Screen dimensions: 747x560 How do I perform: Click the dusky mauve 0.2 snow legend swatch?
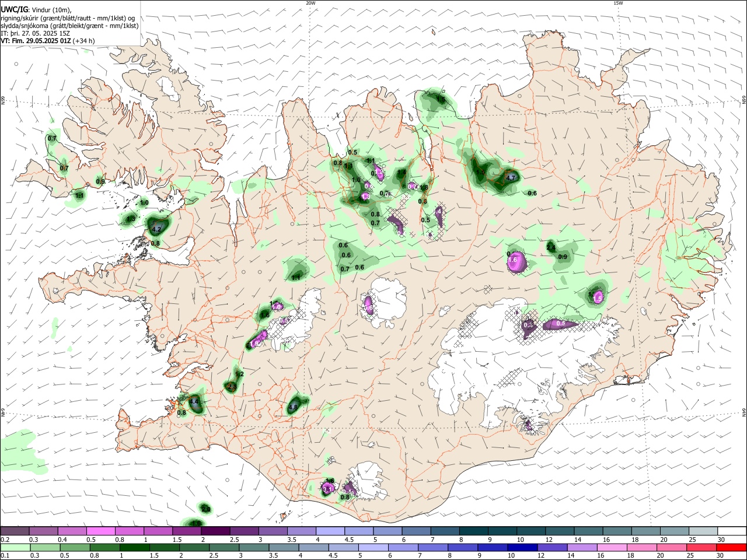click(15, 531)
